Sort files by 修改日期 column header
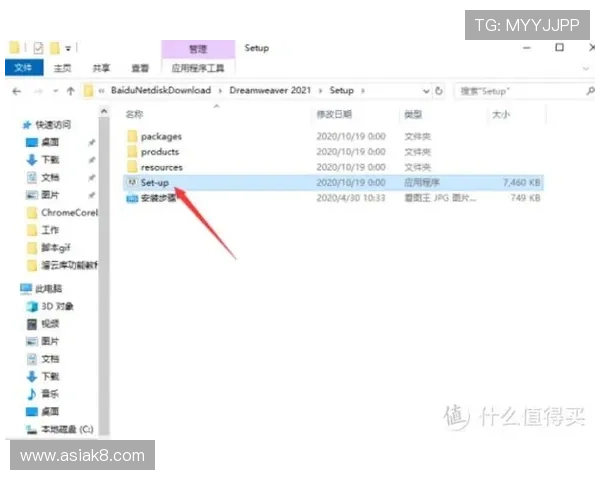The width and height of the screenshot is (600, 480). 335,115
